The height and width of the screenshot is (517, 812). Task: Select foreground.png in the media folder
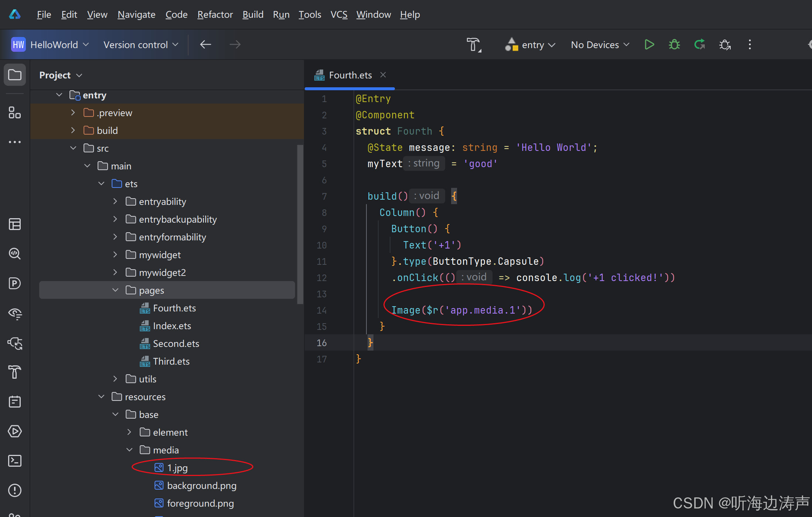pos(200,503)
